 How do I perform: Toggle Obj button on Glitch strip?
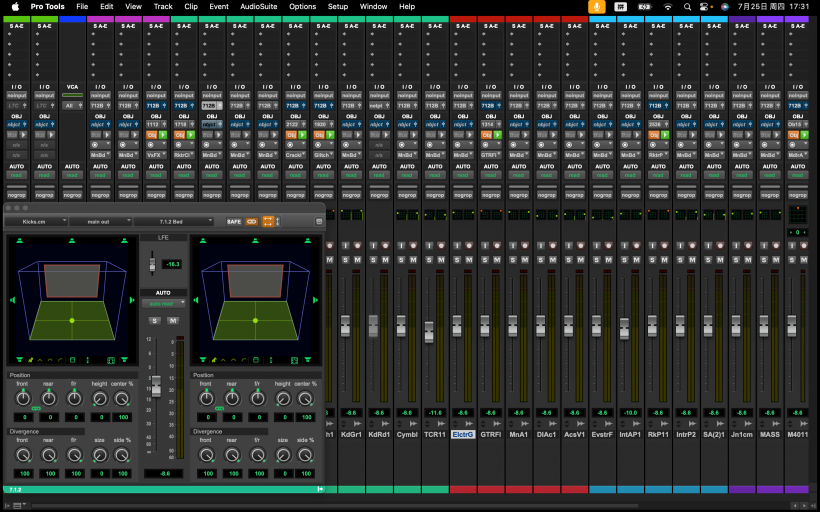click(x=319, y=135)
